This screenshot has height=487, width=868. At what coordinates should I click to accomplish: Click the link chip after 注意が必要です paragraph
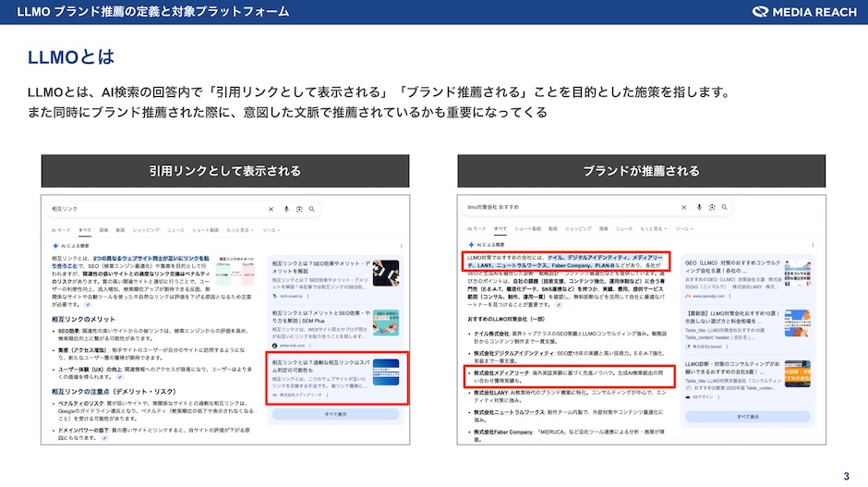pyautogui.click(x=88, y=305)
